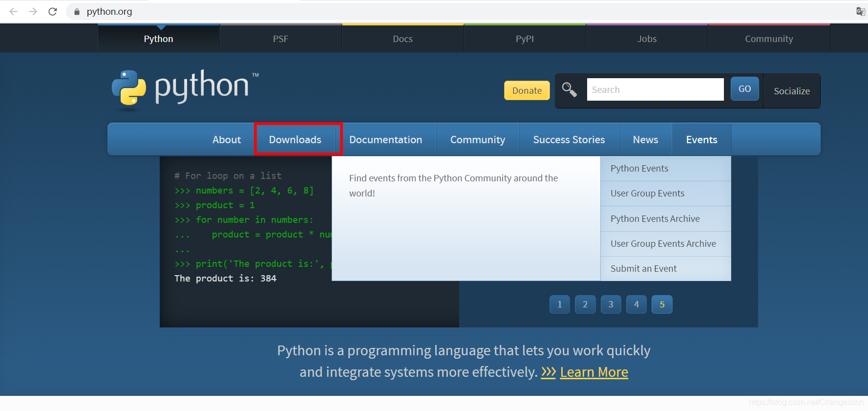
Task: Open the Community main navigation menu
Action: 477,140
